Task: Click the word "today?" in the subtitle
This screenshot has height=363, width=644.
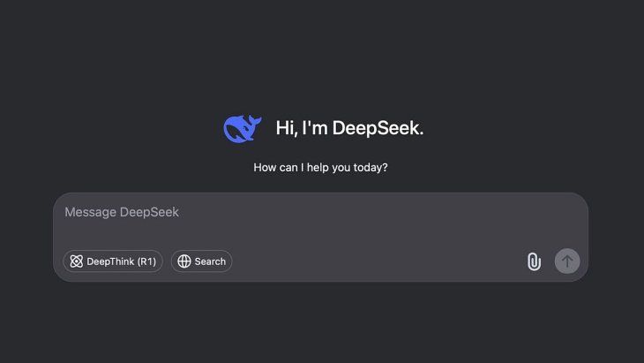Action: 371,168
